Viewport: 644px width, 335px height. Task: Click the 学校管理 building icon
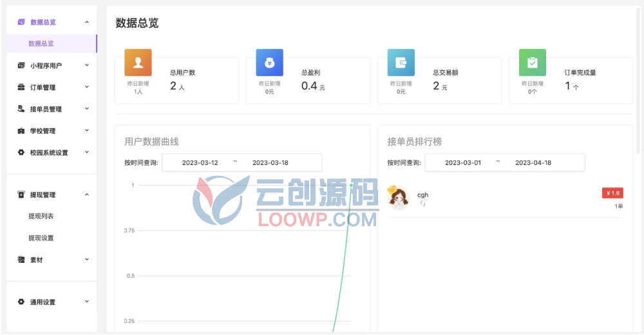[x=21, y=131]
